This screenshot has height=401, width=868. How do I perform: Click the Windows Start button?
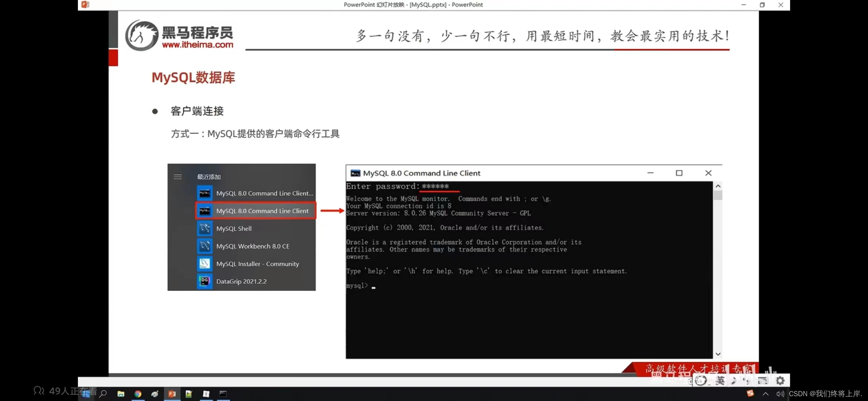point(86,394)
